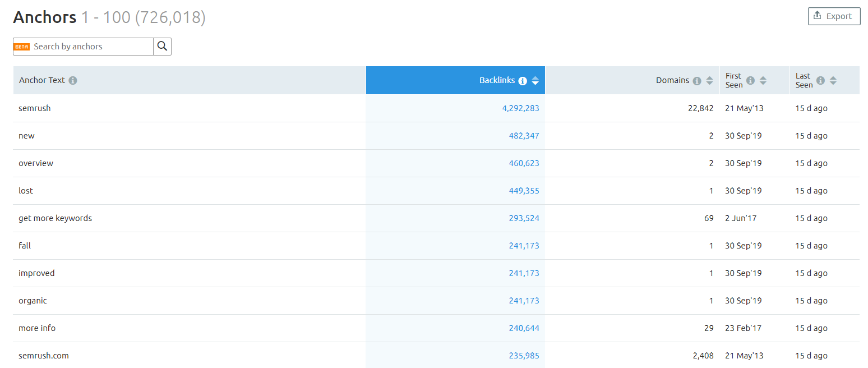Sort table by Backlinks arrows

pos(535,81)
